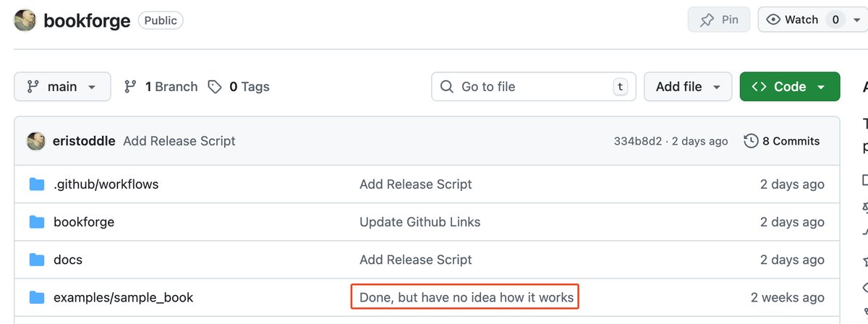
Task: Open the examples/sample_book folder
Action: coord(124,297)
